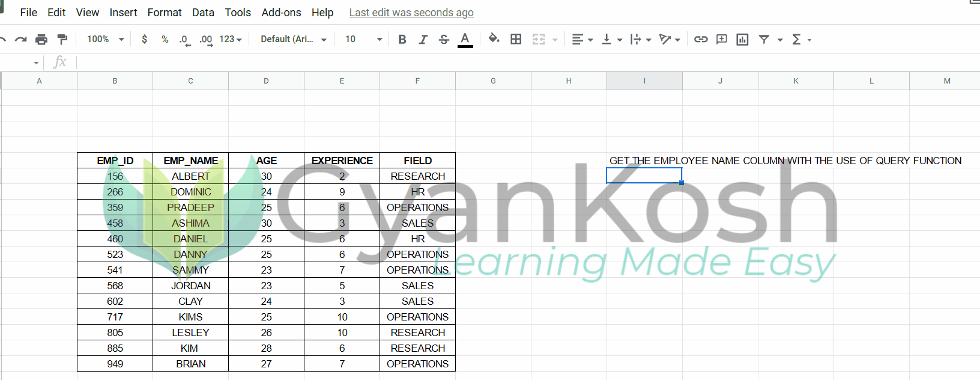Click the print icon
The height and width of the screenshot is (380, 980).
click(41, 39)
